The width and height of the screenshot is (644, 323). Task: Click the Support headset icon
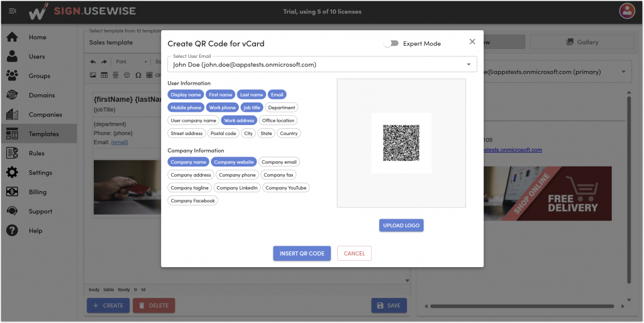click(13, 211)
